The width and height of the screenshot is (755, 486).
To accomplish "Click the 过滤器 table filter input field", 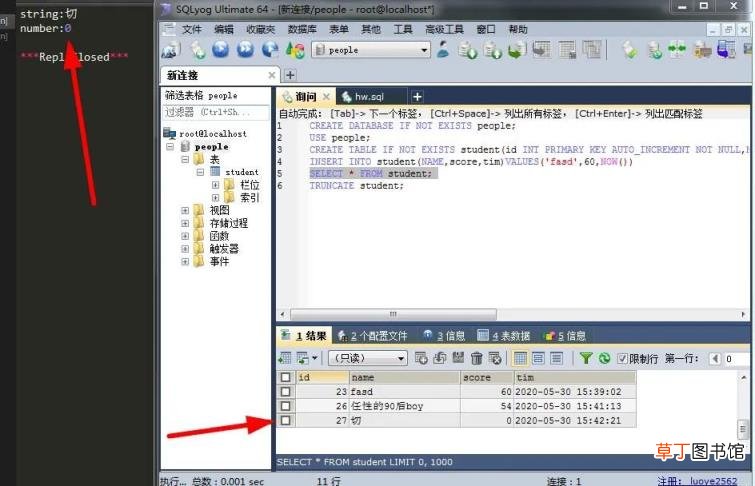I will [216, 112].
